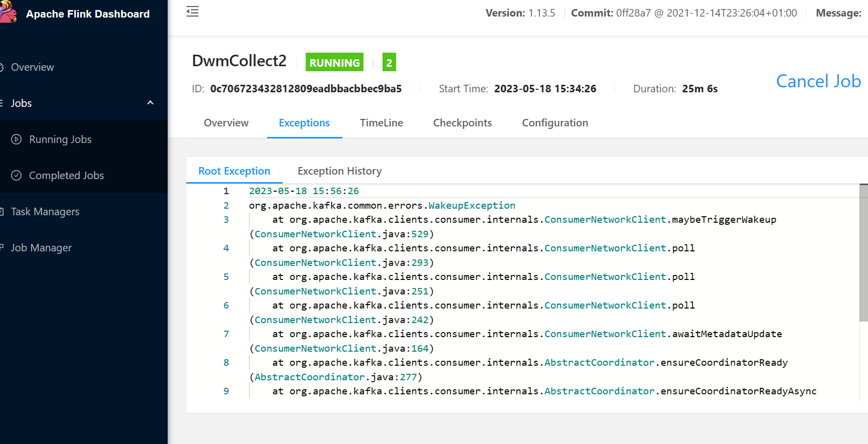This screenshot has width=868, height=444.
Task: Open the Configuration tab
Action: (555, 123)
